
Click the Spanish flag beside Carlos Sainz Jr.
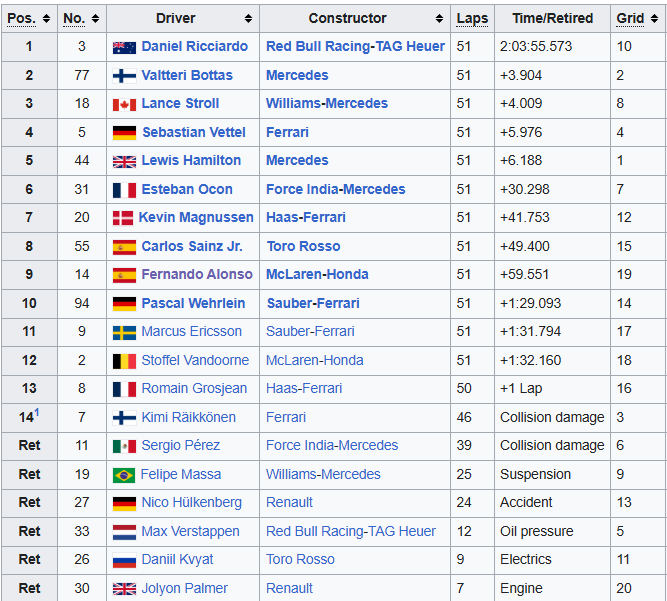(124, 247)
